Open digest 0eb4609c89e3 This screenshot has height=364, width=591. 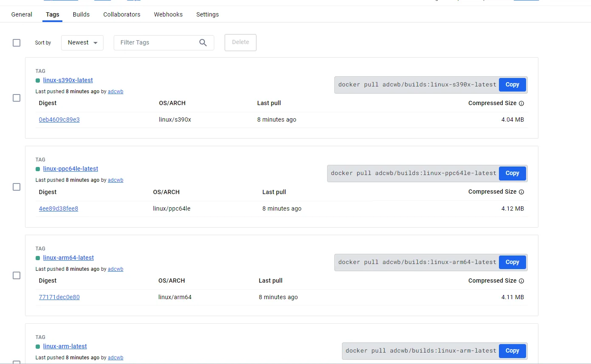[x=59, y=119]
